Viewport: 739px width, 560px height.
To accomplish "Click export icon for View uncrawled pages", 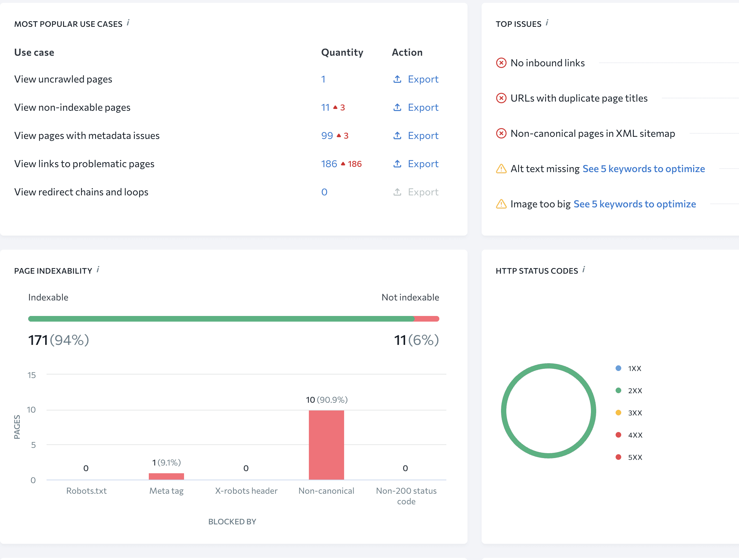I will coord(397,79).
